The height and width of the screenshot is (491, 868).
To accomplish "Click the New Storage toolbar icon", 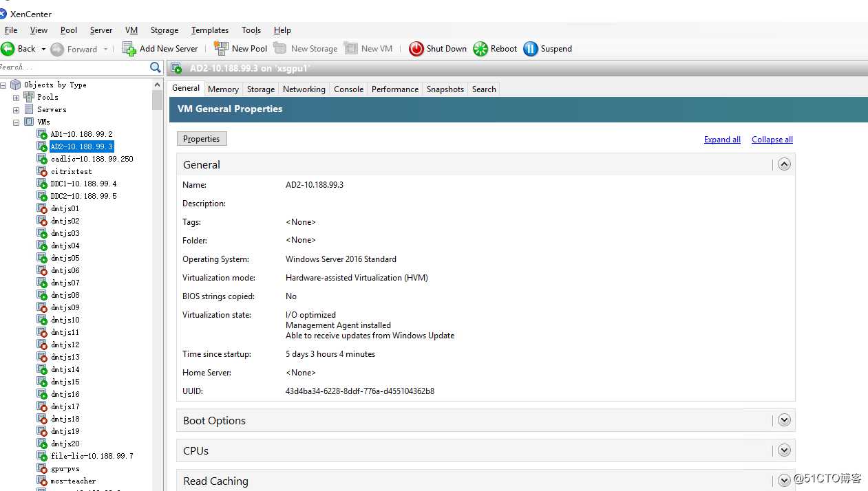I will tap(280, 48).
